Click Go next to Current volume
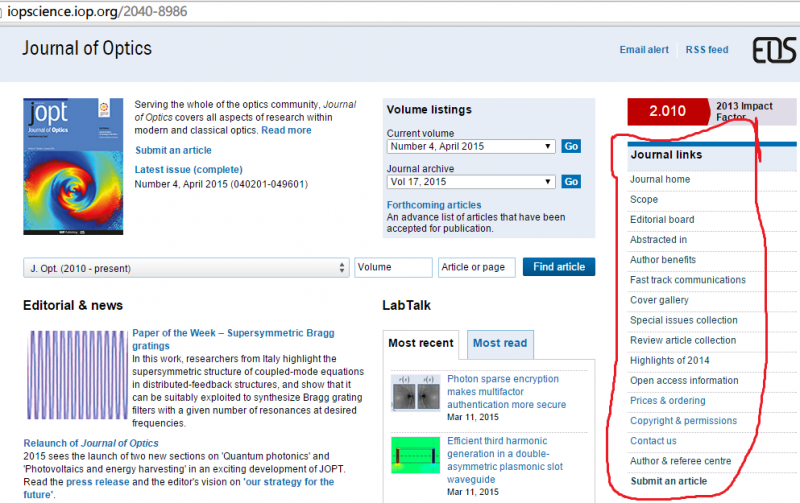 point(571,146)
